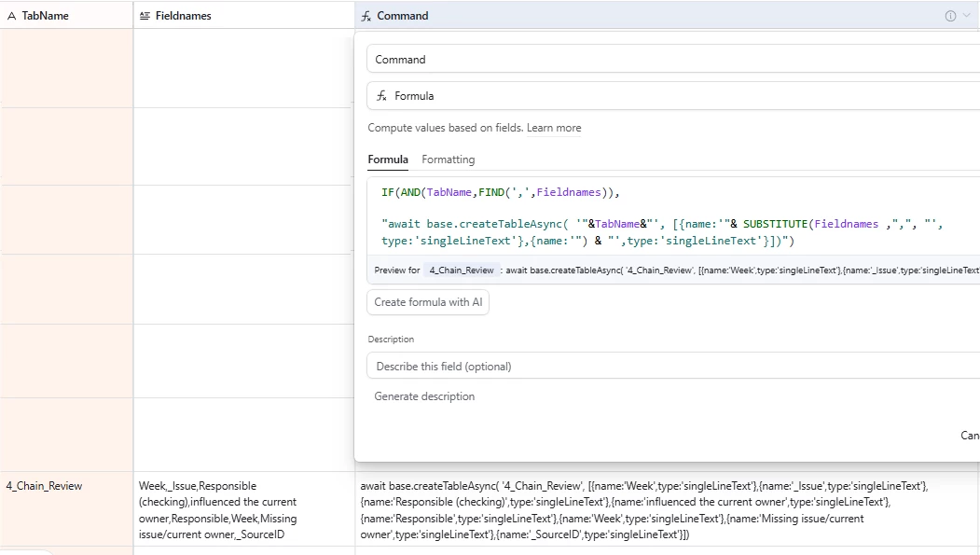Click inside the formula editor text area
Viewport: 980px width, 555px height.
point(673,216)
